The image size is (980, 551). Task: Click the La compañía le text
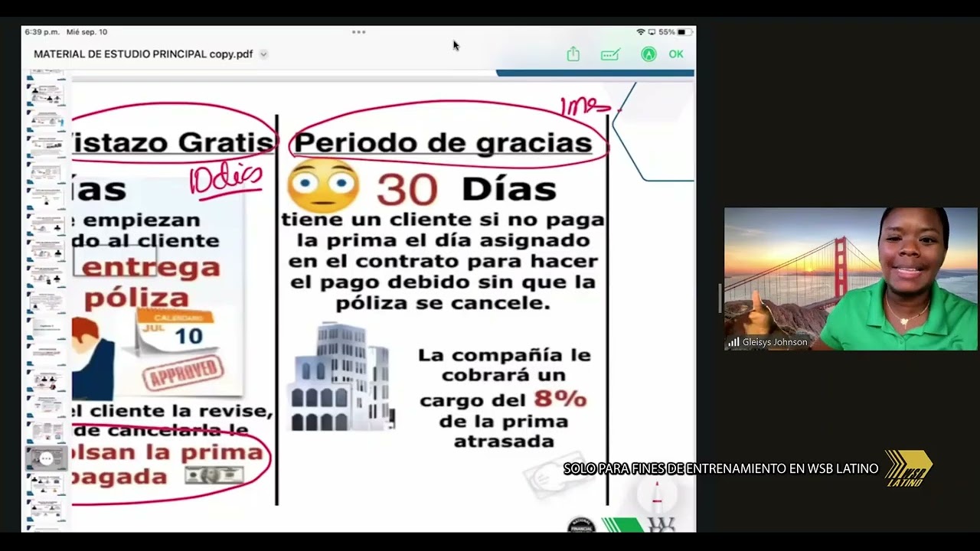pyautogui.click(x=504, y=355)
